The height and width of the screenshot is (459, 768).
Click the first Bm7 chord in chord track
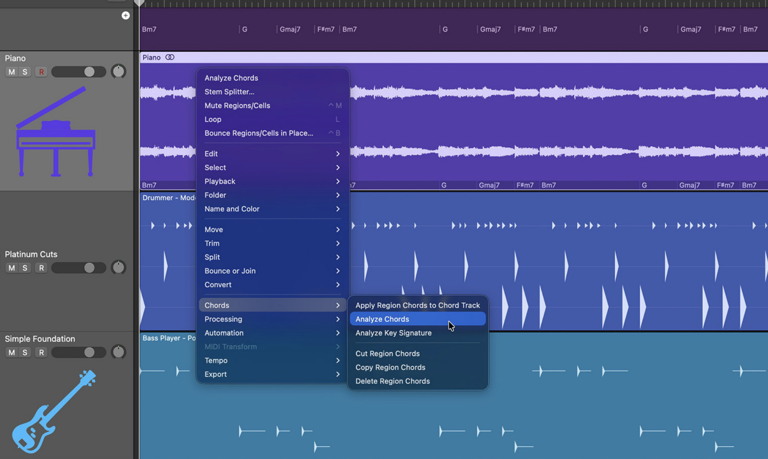pyautogui.click(x=149, y=29)
